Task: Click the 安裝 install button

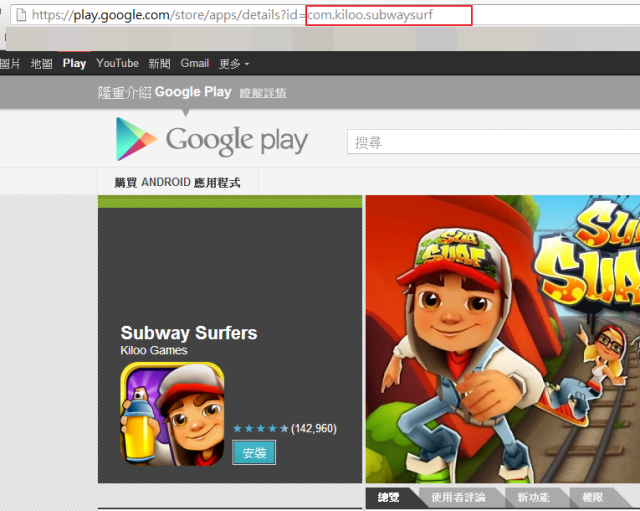Action: [254, 453]
